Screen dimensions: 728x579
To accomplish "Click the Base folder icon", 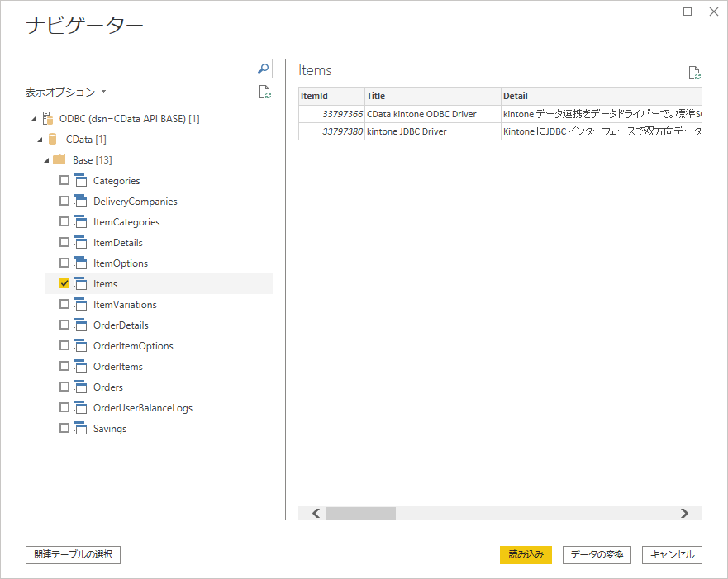I will (x=59, y=159).
